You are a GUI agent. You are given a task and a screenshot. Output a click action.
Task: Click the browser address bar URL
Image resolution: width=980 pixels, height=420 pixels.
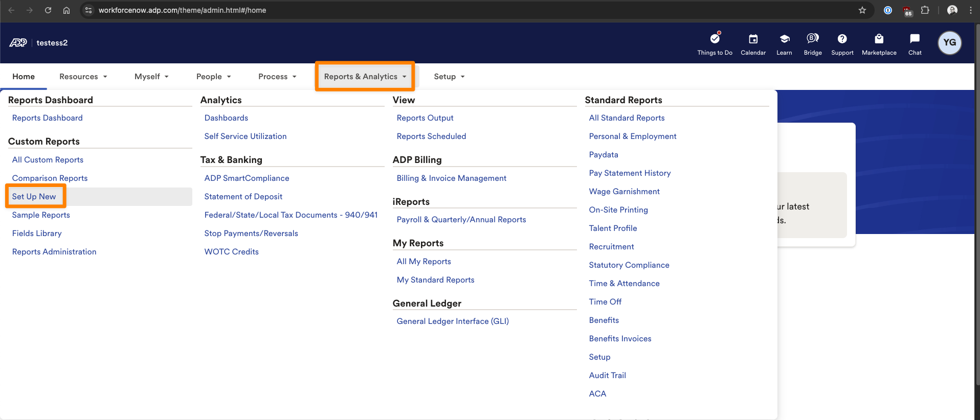coord(182,10)
